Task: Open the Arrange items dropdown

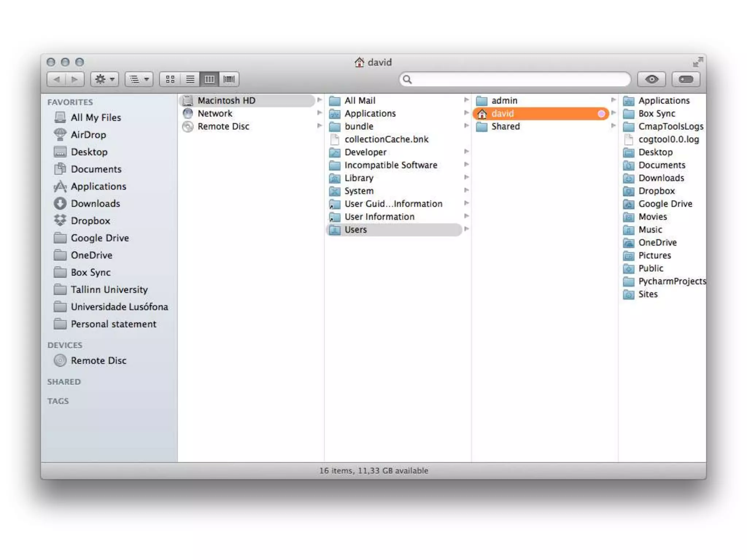Action: click(x=139, y=79)
